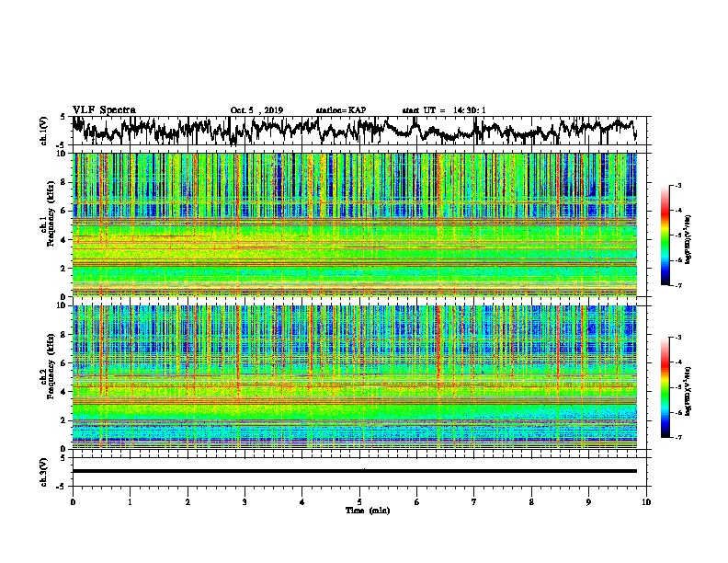Click the "-3" label on ch.1 color scale
Screen dimensions: 728x563
point(677,185)
